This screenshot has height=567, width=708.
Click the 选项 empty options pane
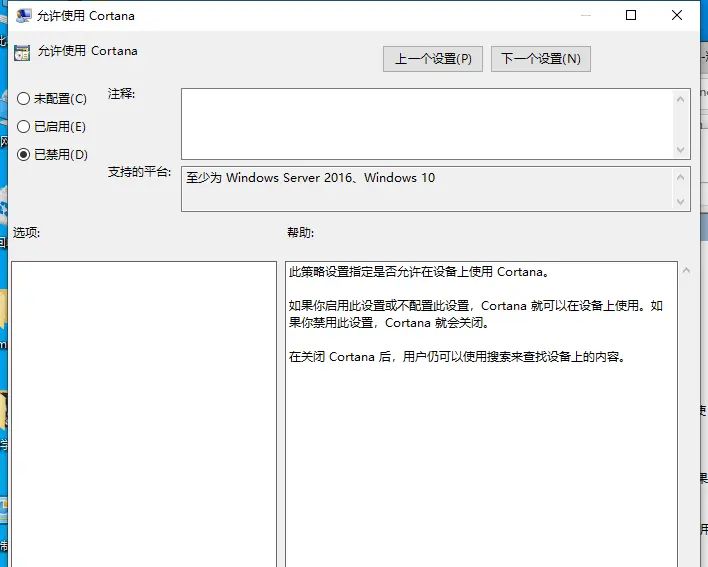click(x=144, y=414)
